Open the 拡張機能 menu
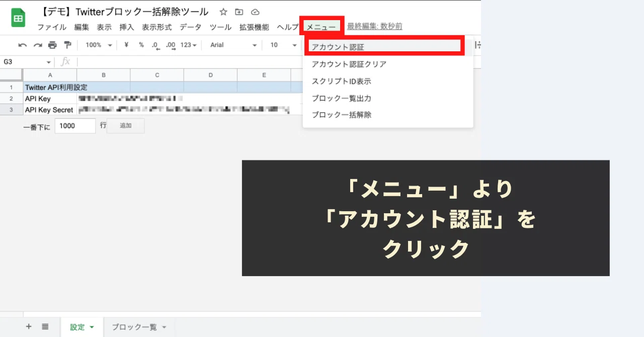The image size is (644, 337). 254,27
